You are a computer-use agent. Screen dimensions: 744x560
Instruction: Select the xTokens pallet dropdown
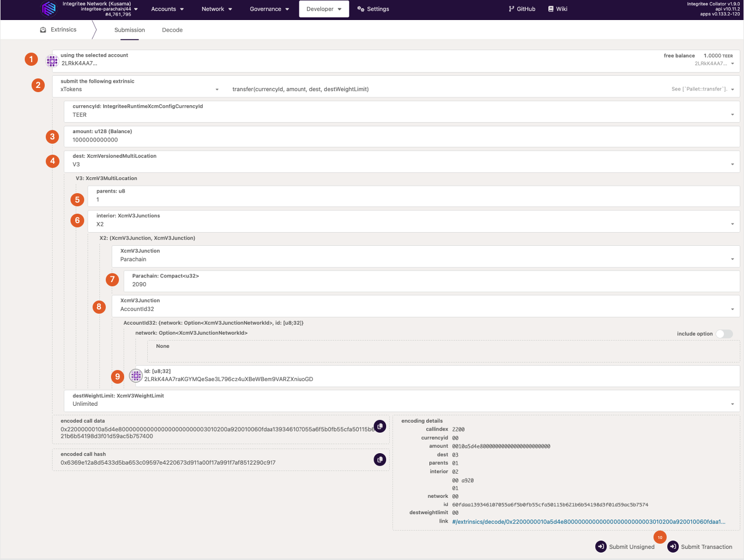click(139, 89)
